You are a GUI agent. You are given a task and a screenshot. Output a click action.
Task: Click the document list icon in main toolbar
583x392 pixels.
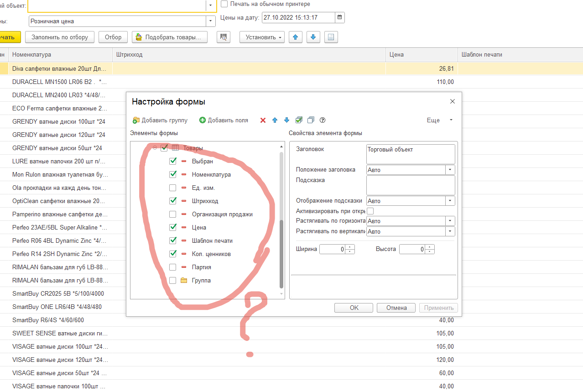coord(331,37)
